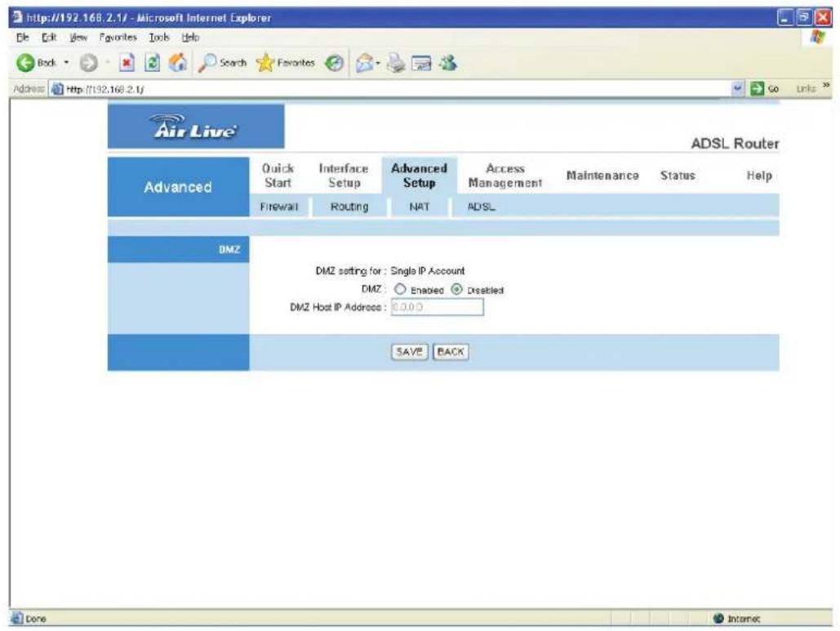This screenshot has height=631, width=840.
Task: Click the Back arrow browser icon
Action: click(25, 63)
